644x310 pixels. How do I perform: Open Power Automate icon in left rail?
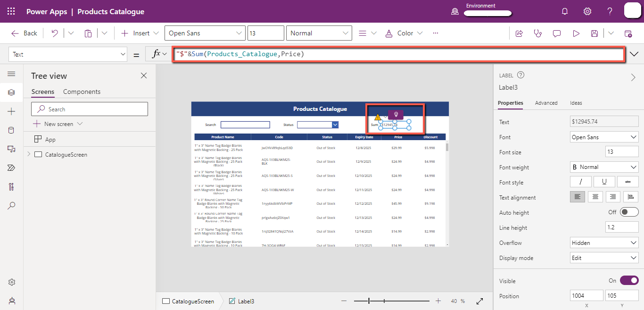tap(11, 168)
